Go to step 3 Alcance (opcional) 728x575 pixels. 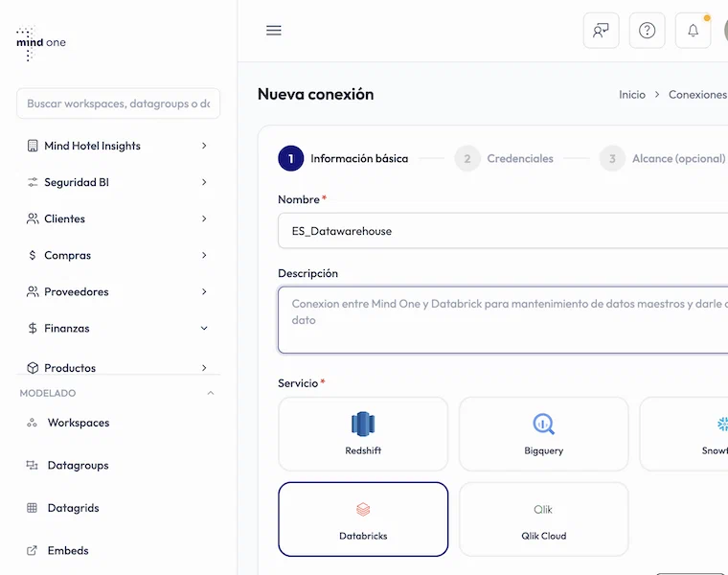tap(663, 158)
